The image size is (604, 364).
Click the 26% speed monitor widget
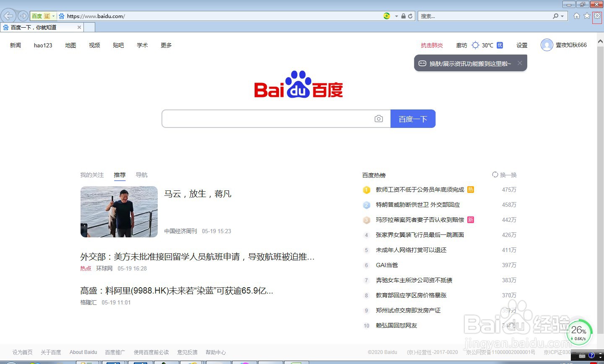579,332
